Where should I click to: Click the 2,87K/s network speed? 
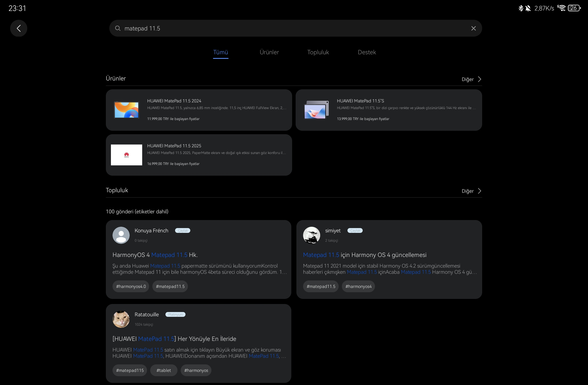[544, 8]
